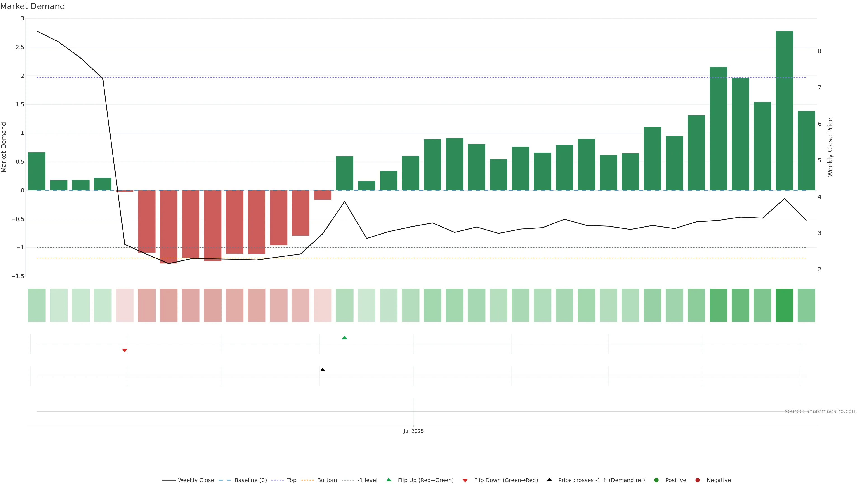
Task: Click green Flip Up triangle marker in chart
Action: tap(344, 338)
